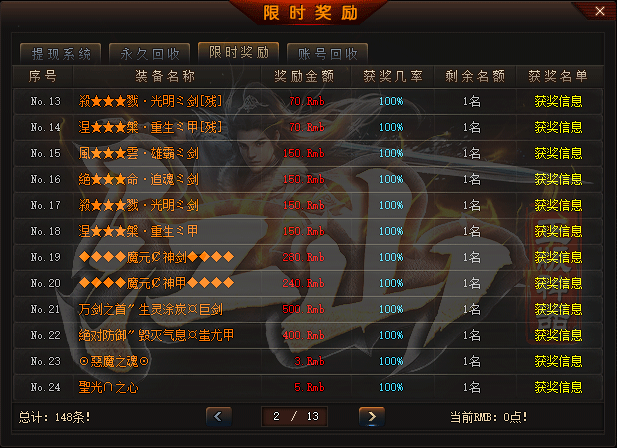Open 获奖信息 for No.21 巨剑

[x=558, y=309]
